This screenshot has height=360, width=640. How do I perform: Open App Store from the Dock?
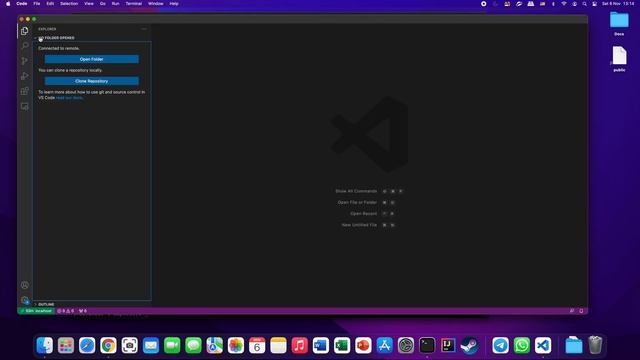coord(384,345)
